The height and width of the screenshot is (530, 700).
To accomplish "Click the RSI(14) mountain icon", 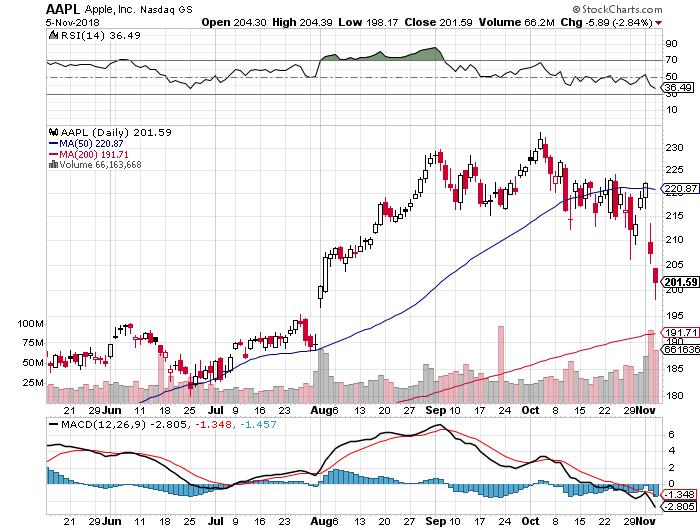I will [x=53, y=35].
